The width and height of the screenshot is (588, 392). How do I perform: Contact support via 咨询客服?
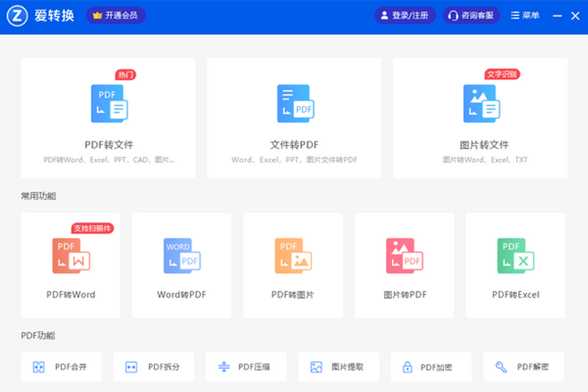click(471, 16)
